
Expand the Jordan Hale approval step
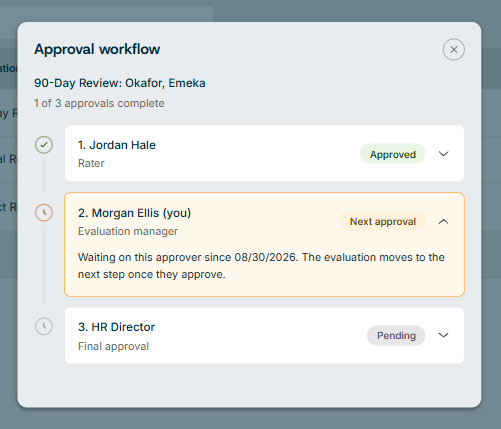(443, 154)
